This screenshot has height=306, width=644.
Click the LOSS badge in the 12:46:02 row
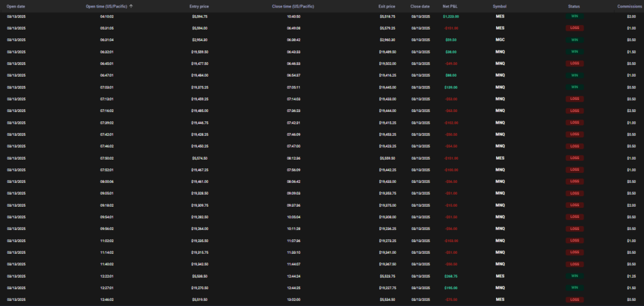pos(575,300)
